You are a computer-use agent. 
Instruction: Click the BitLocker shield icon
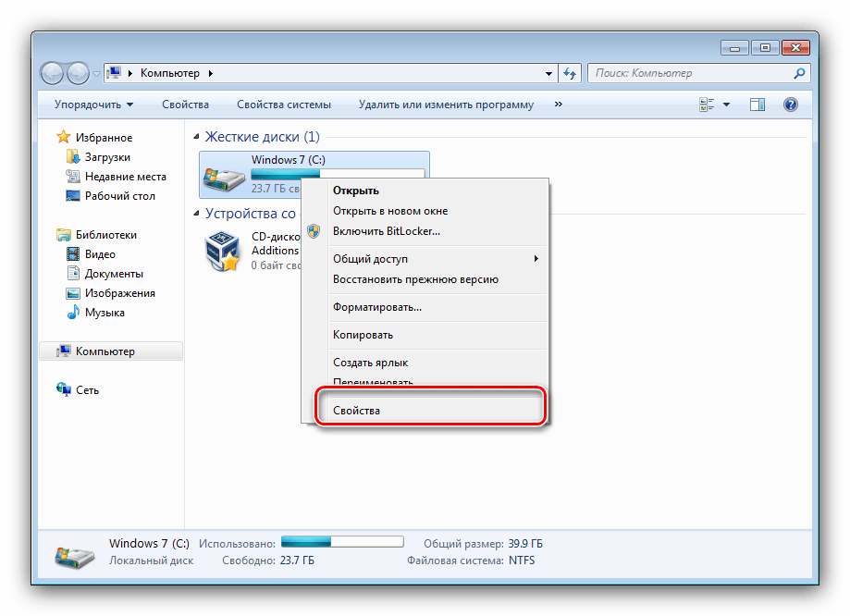[314, 231]
